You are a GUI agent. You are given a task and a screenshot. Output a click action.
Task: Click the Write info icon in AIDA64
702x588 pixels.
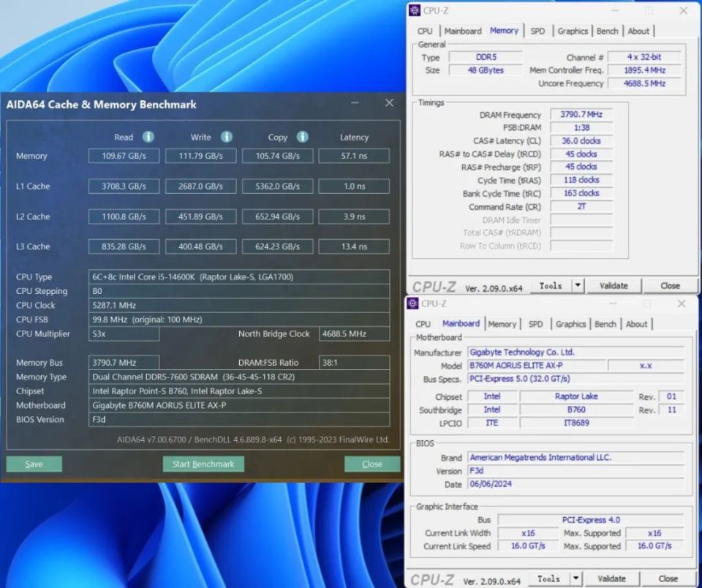pos(227,137)
